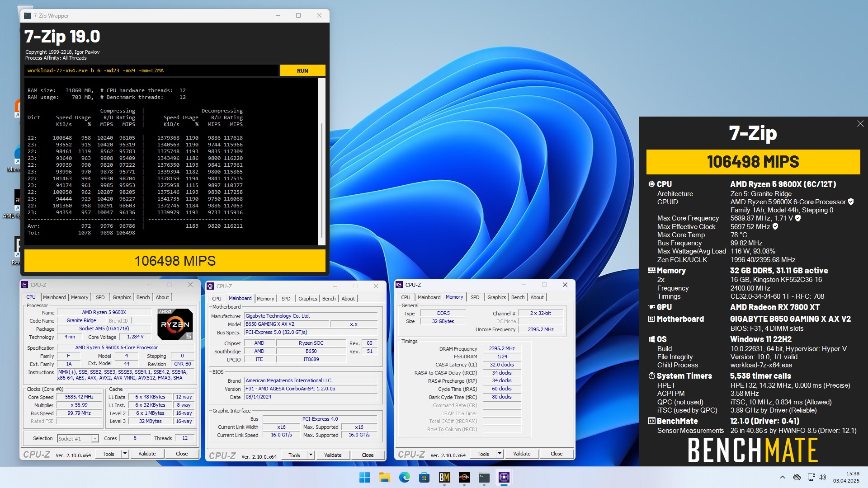Expand Tools dropdown arrow in left CPU-Z window
This screenshot has height=488, width=868.
tap(125, 454)
